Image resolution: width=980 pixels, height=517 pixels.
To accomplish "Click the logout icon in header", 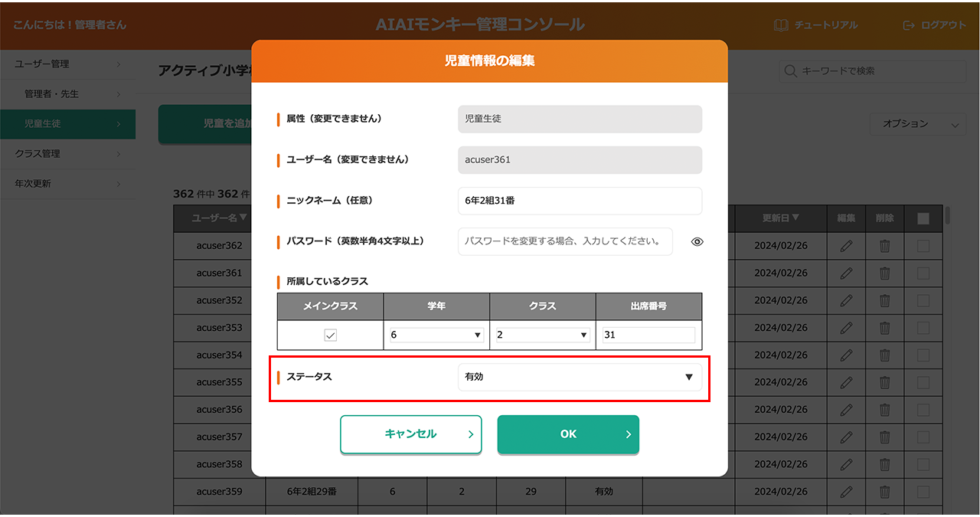I will point(909,25).
